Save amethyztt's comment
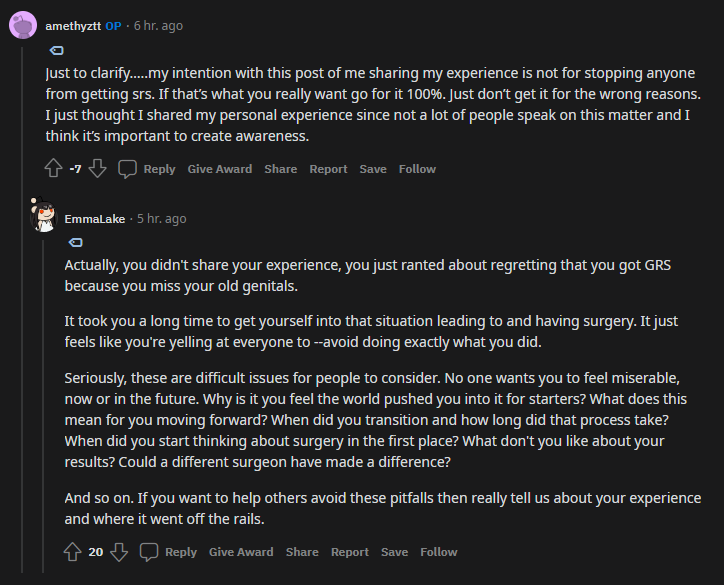The image size is (724, 585). [x=373, y=169]
